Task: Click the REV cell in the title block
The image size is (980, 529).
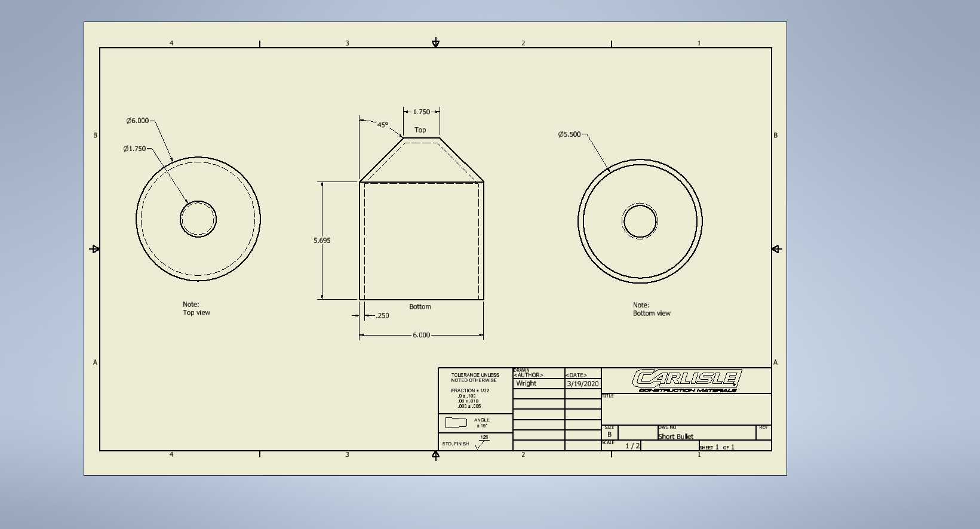Action: [x=764, y=432]
